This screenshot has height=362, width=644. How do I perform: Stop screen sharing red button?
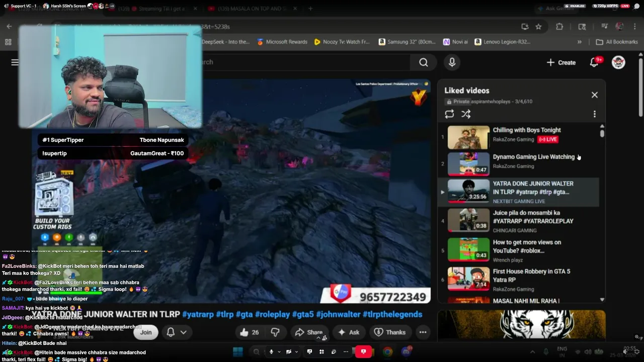click(x=363, y=351)
